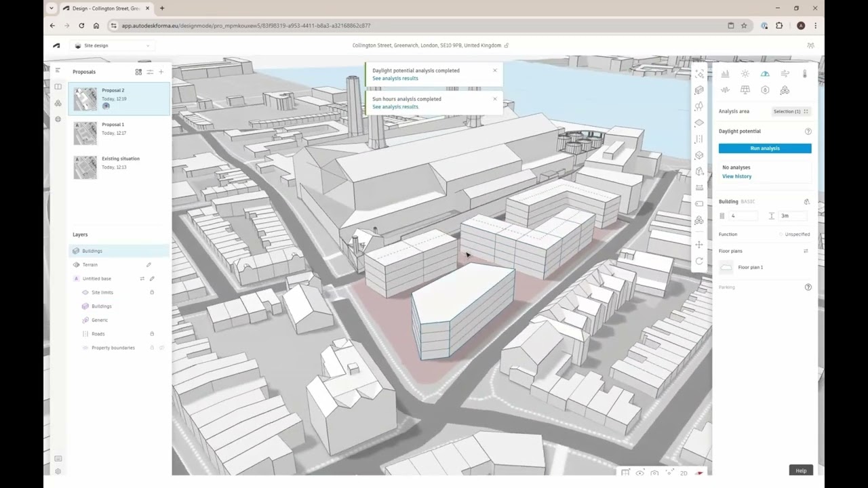
Task: Open the wind analysis icon
Action: click(785, 73)
